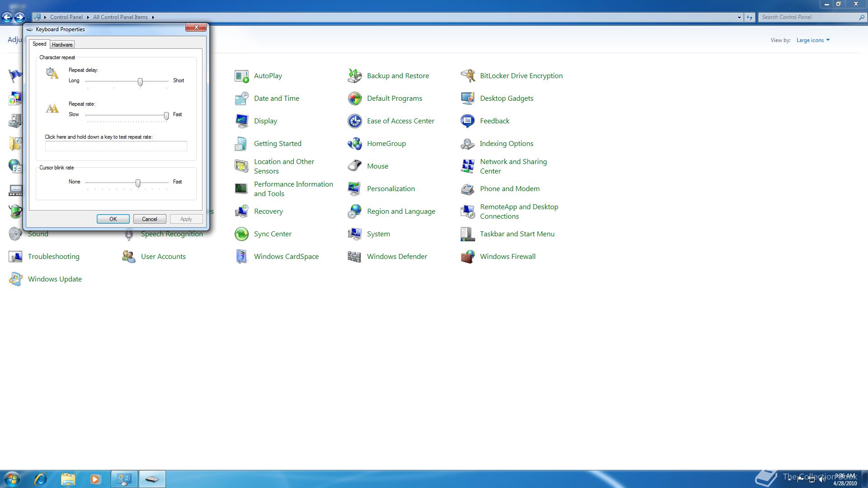Open the Windows Update icon
The width and height of the screenshot is (868, 488).
pyautogui.click(x=15, y=279)
